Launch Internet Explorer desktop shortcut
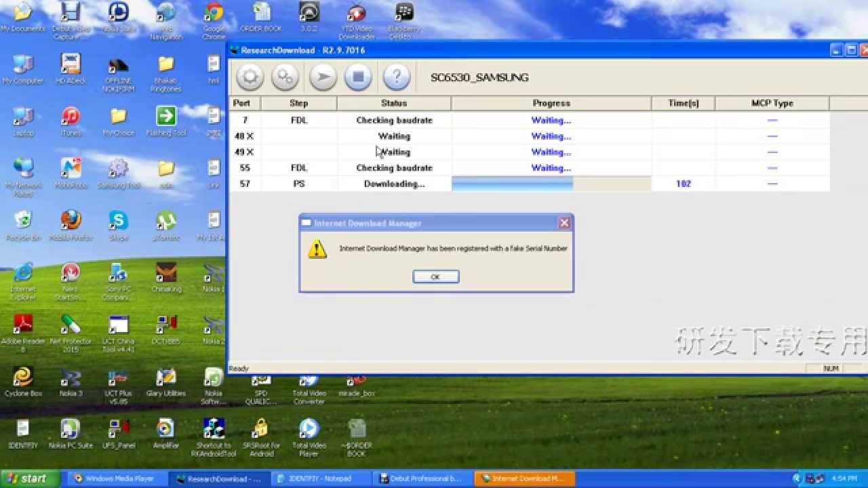The width and height of the screenshot is (868, 488). (x=23, y=281)
